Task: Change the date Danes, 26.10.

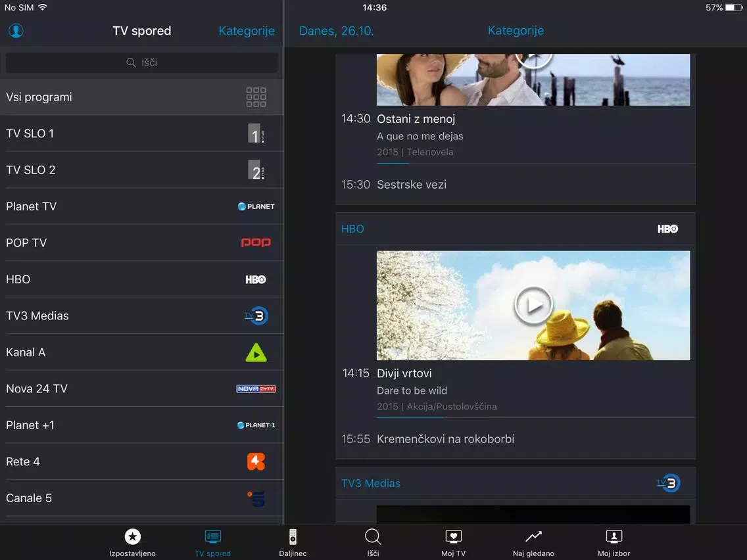Action: (336, 31)
